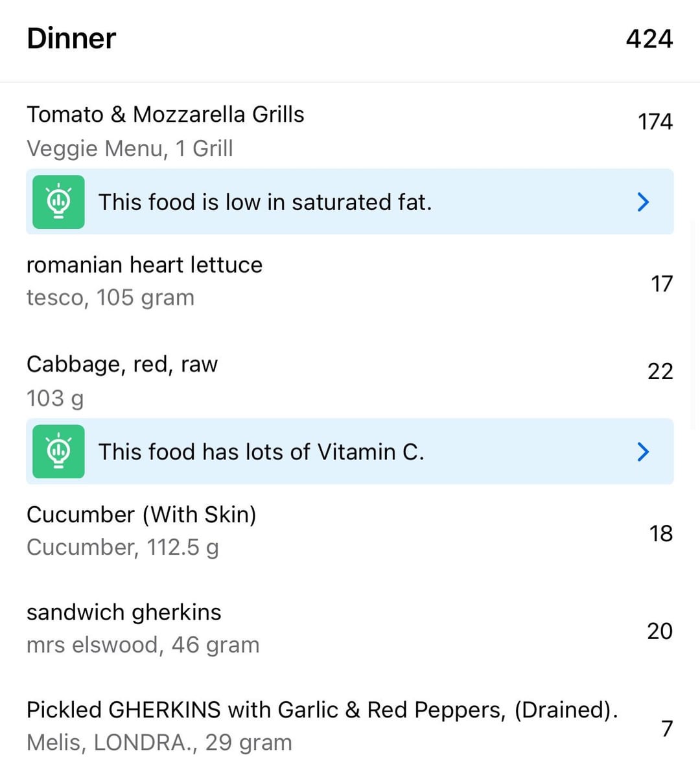Select the Cucumber, 112.5 g serving text
Screen dimensions: 700x768
[122, 548]
